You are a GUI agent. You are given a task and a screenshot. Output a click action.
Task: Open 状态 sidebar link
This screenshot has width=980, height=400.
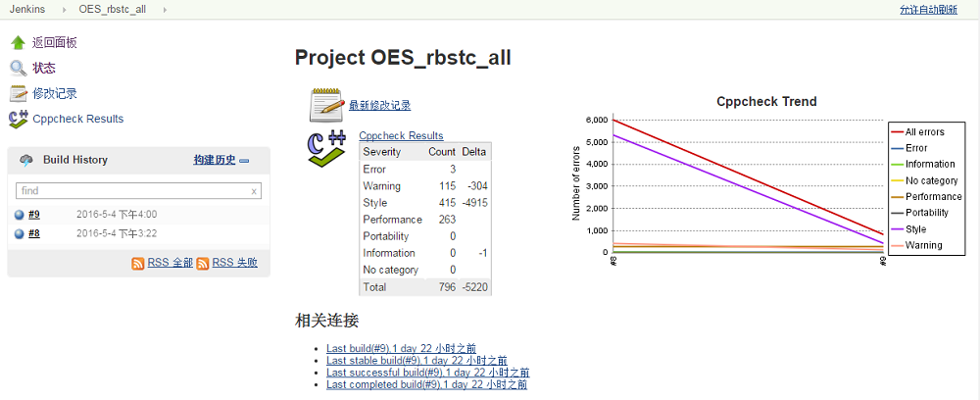pos(44,68)
